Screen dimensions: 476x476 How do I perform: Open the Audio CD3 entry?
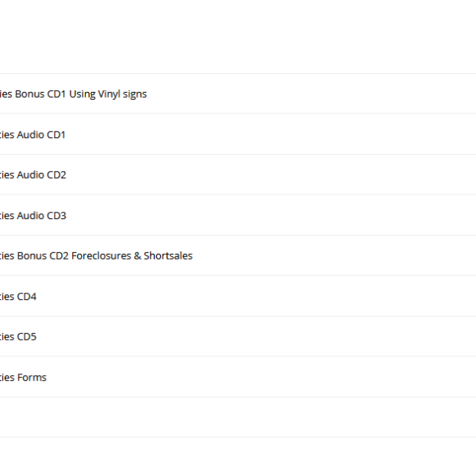click(x=33, y=216)
